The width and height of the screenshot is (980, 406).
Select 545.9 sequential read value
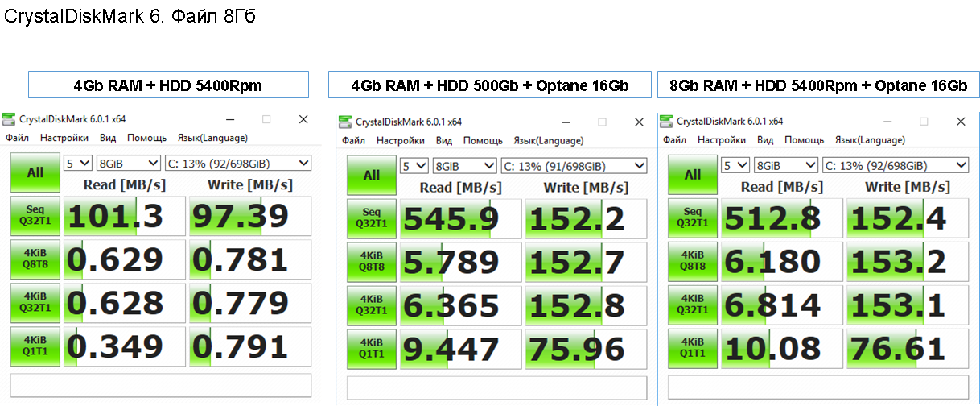tap(461, 218)
